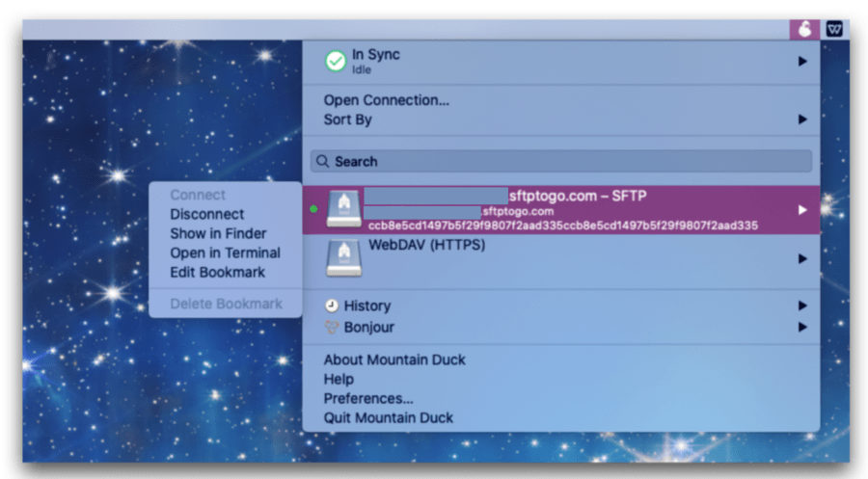The width and height of the screenshot is (868, 479).
Task: Click the green connected status dot
Action: coord(313,209)
